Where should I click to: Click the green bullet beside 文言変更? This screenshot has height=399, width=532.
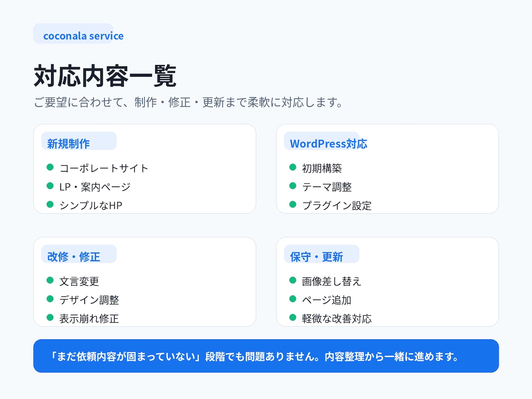(x=50, y=280)
